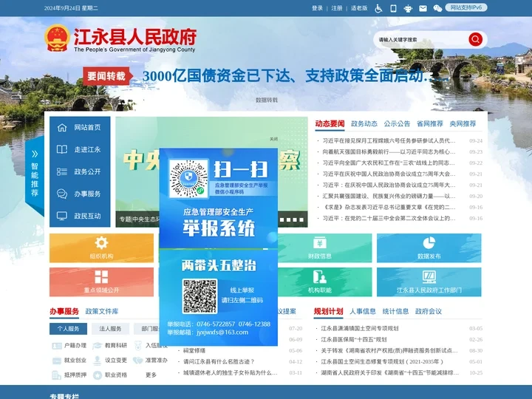Open 江永县国土空间生态修复专项规划 article
The height and width of the screenshot is (399, 532).
(382, 361)
